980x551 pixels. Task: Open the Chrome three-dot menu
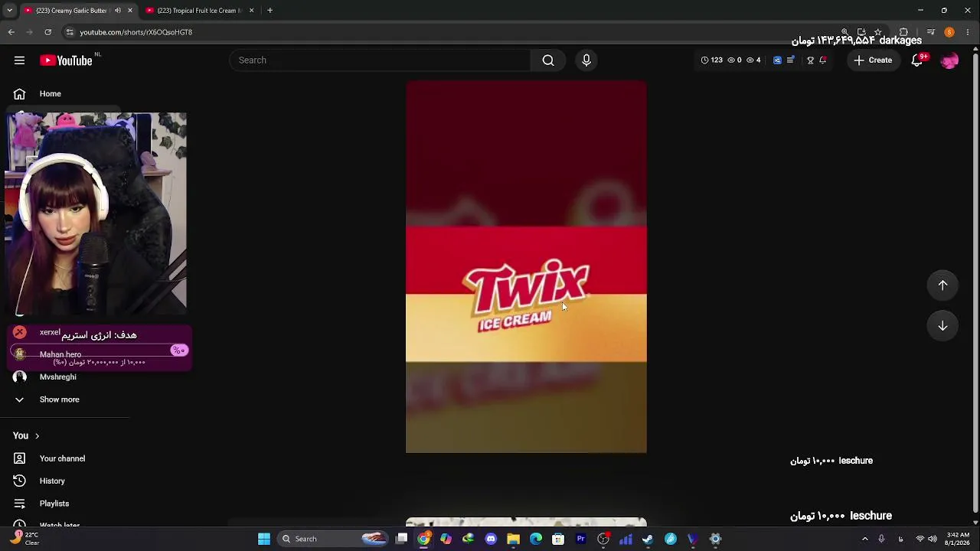tap(969, 32)
